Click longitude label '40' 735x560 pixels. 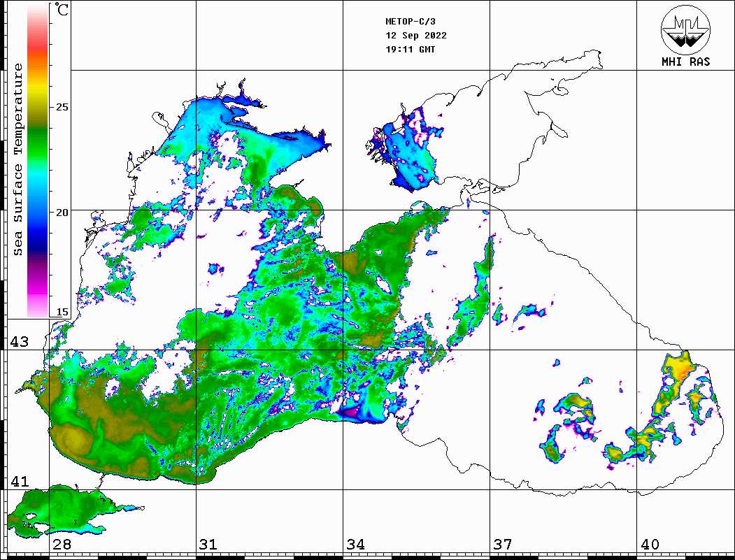pos(650,544)
